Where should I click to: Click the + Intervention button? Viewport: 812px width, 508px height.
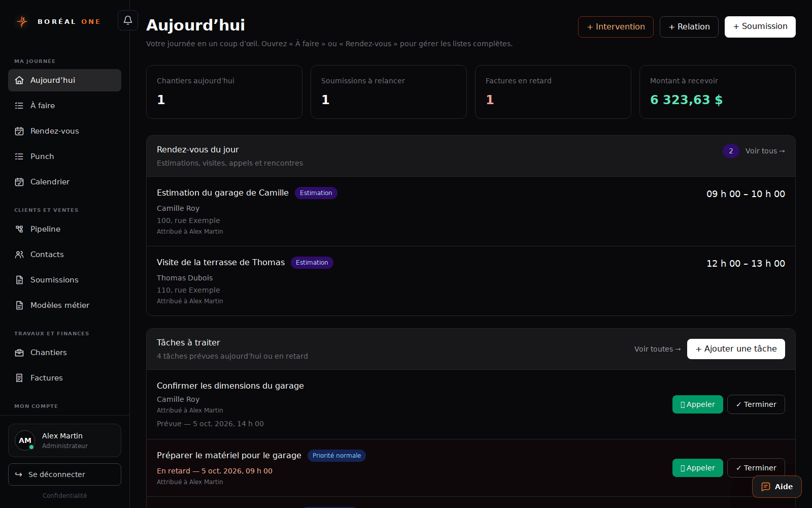tap(616, 27)
